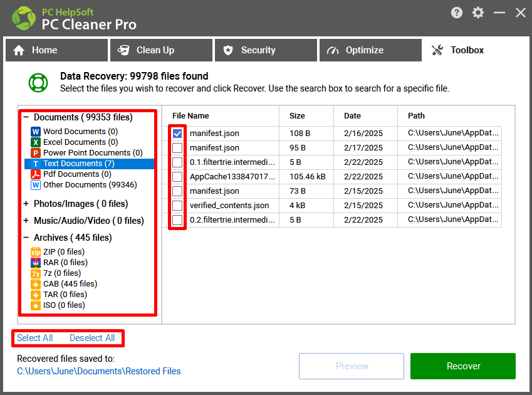532x395 pixels.
Task: Sort by Size column header
Action: click(x=297, y=116)
